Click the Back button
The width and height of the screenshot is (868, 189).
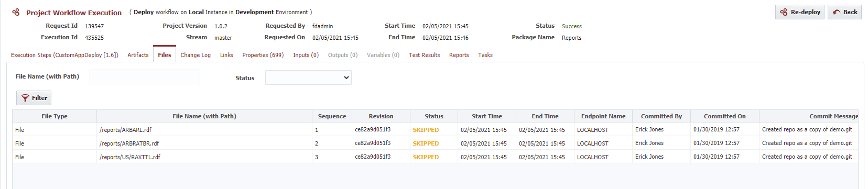844,12
